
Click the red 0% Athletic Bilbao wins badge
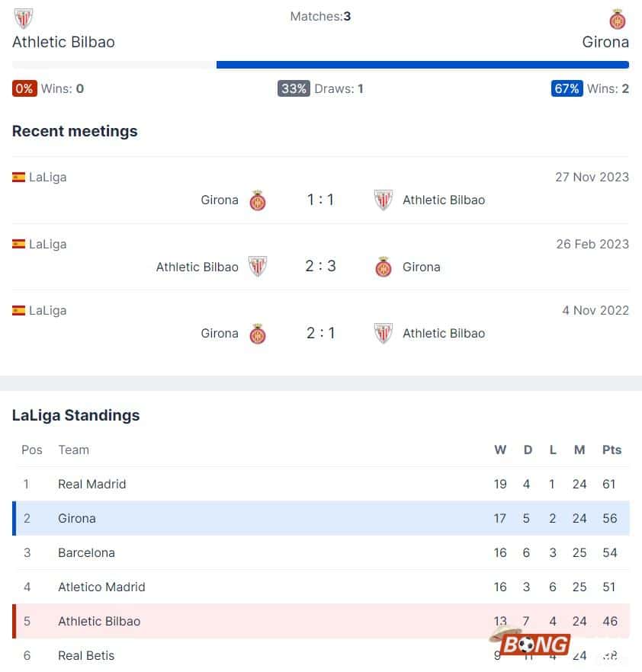click(x=24, y=88)
